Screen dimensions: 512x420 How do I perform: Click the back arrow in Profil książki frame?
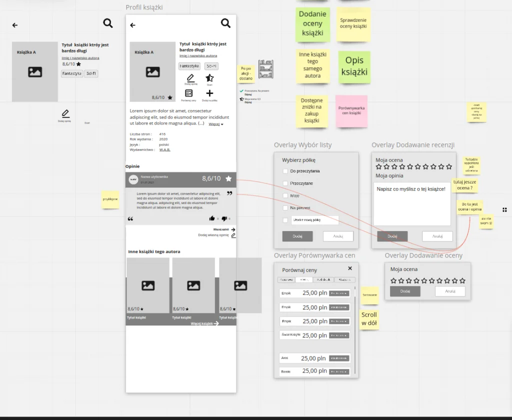[132, 25]
